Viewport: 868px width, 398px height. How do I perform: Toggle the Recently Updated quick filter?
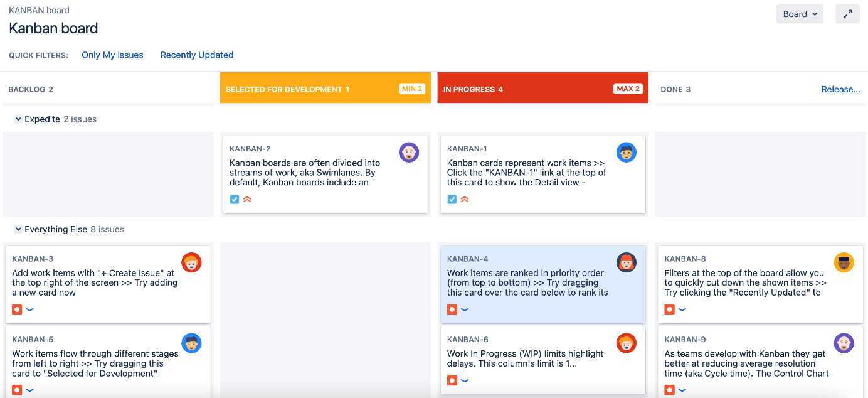coord(196,55)
